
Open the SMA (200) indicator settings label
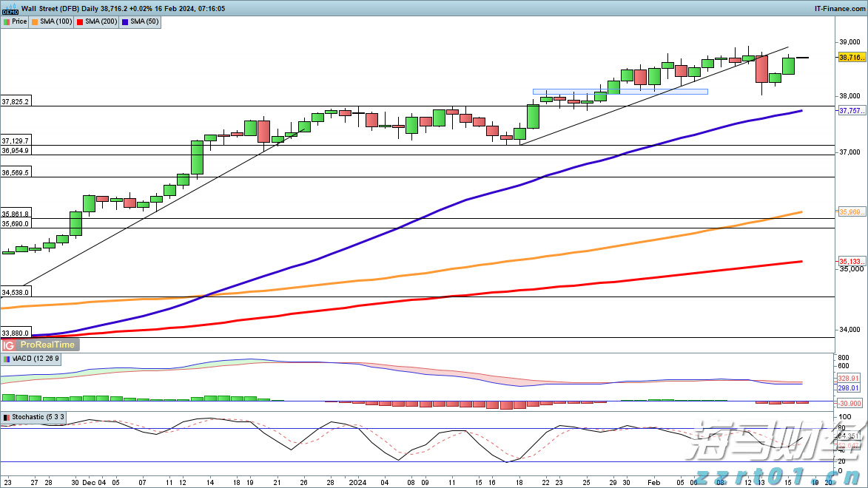coord(101,22)
